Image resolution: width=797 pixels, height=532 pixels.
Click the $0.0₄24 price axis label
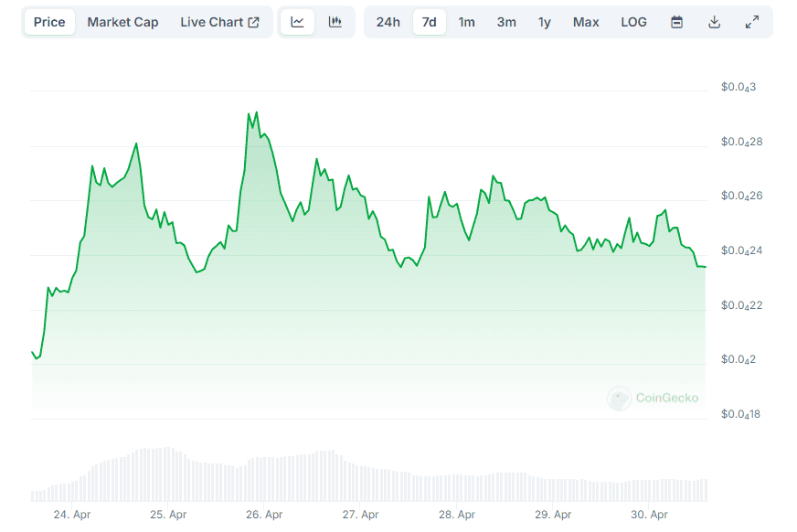pyautogui.click(x=741, y=250)
